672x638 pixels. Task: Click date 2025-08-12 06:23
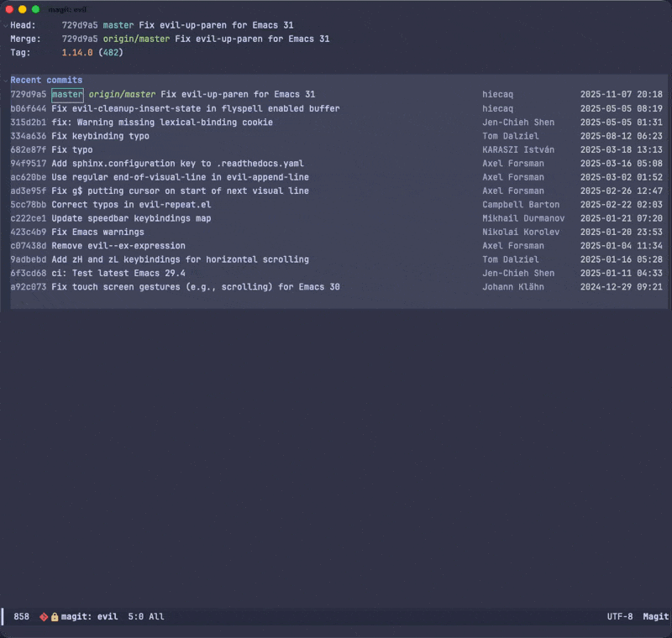(622, 136)
